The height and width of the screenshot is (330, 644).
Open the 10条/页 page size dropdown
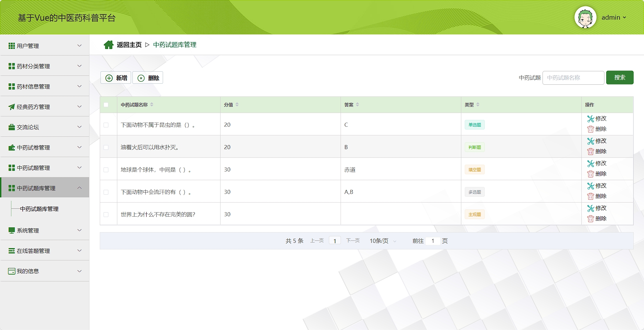pyautogui.click(x=383, y=241)
